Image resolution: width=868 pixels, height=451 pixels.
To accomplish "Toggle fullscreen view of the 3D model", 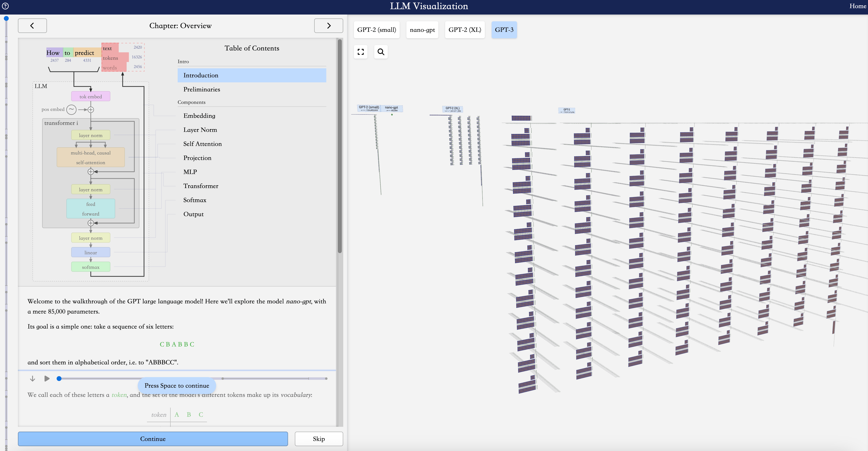I will click(361, 52).
